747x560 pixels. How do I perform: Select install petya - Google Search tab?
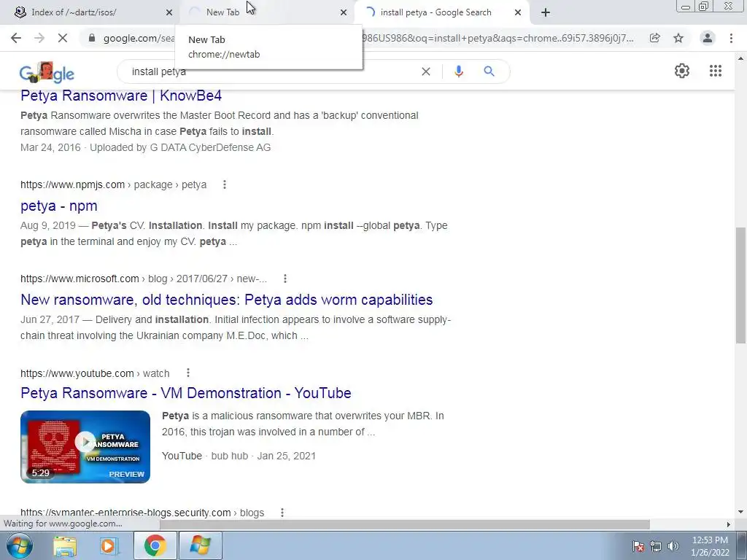436,12
